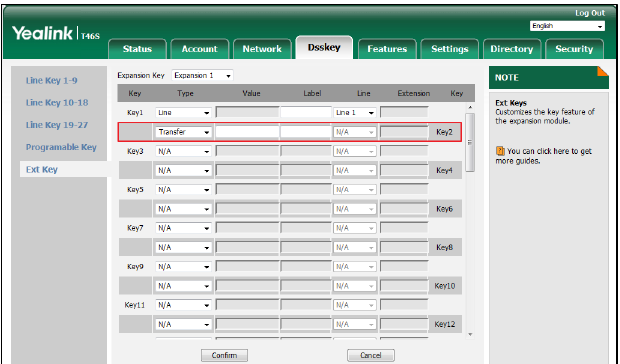Click the NOTE panel heading
This screenshot has height=364, width=620.
coord(507,77)
